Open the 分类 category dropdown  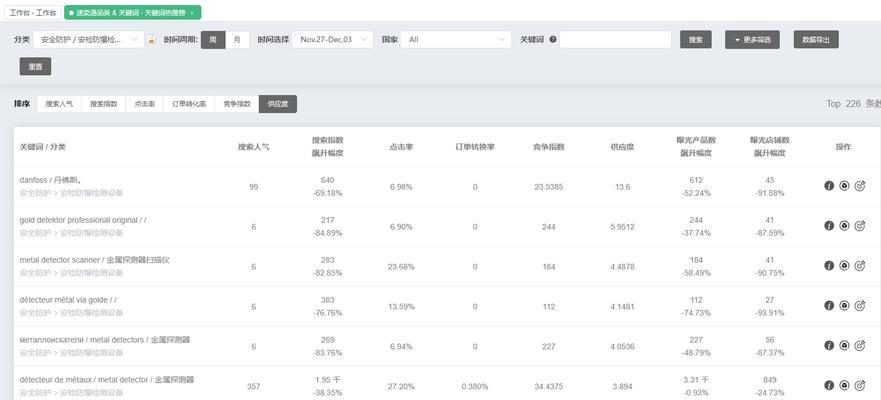(x=89, y=39)
